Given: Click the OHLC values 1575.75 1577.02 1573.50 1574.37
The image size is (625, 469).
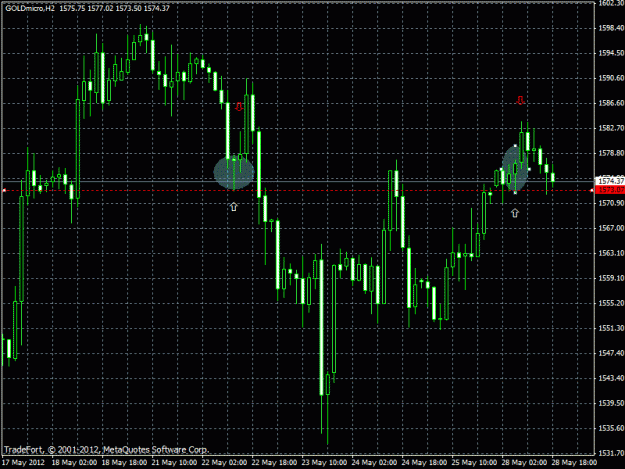Looking at the screenshot, I should pos(114,8).
